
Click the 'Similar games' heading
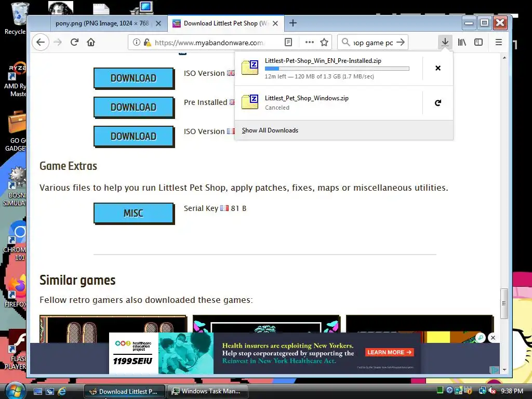77,280
